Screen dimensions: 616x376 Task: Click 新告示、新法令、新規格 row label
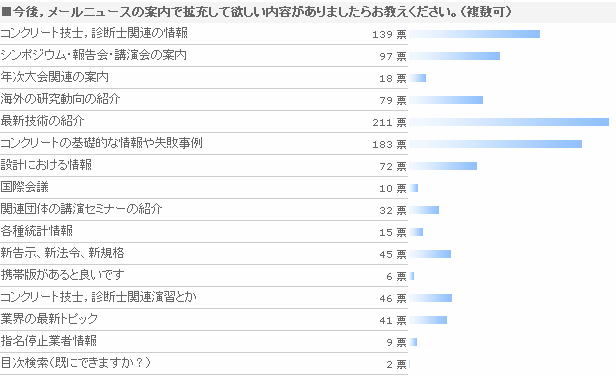(62, 253)
